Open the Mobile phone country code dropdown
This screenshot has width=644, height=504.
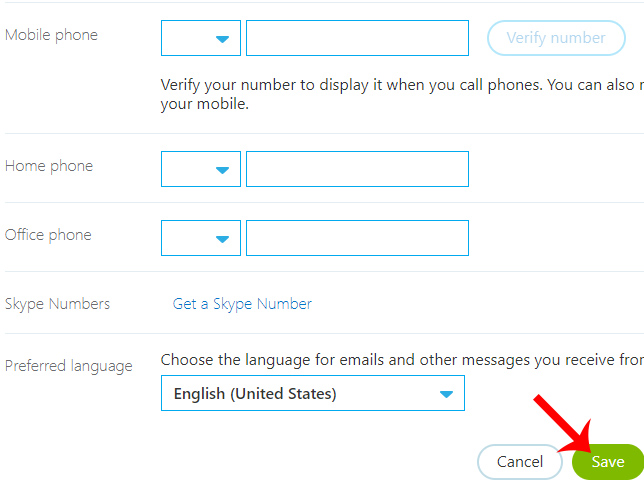(201, 38)
